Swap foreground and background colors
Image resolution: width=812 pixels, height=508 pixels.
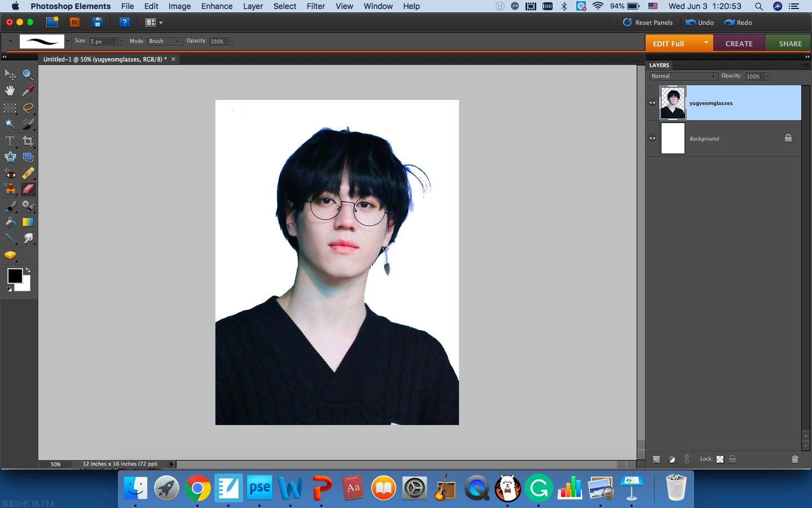(28, 271)
